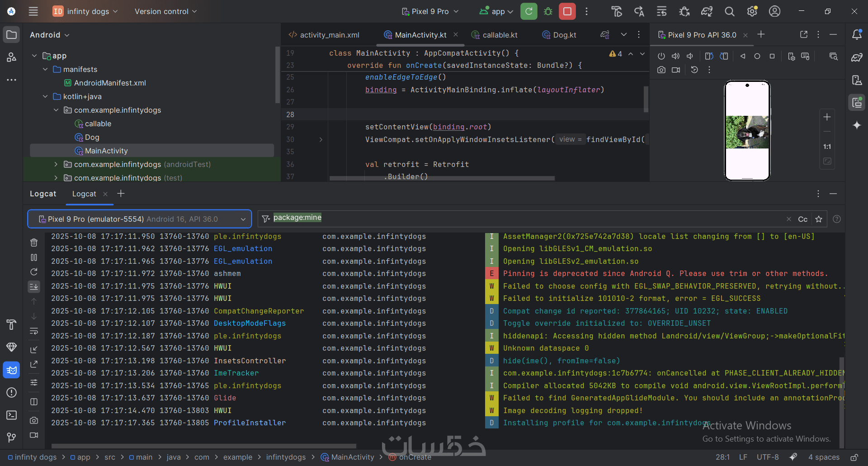Open Terminal tool window
The image size is (868, 466).
[x=12, y=415]
